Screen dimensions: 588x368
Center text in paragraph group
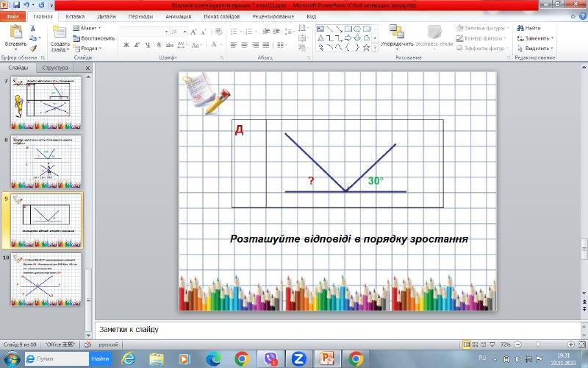(x=245, y=45)
